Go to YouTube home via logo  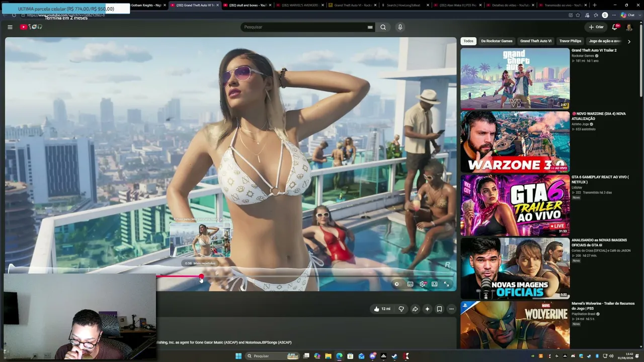point(31,27)
